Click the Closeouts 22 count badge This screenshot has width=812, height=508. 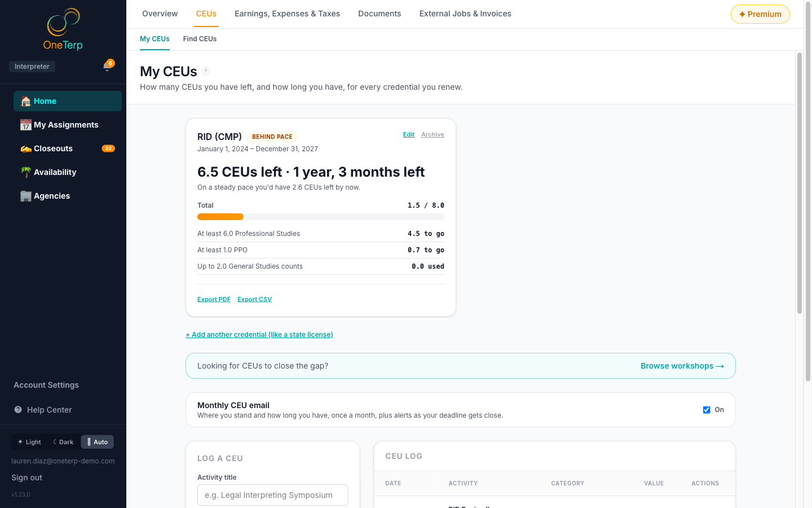pos(108,148)
